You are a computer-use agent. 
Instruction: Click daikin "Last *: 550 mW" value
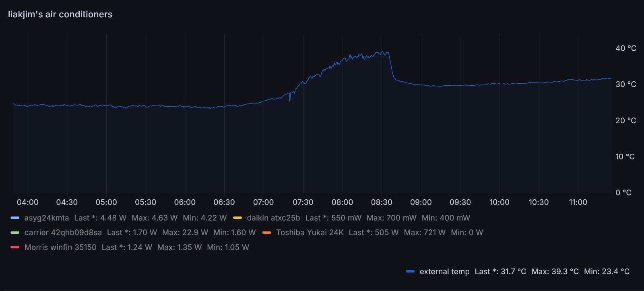click(x=333, y=218)
